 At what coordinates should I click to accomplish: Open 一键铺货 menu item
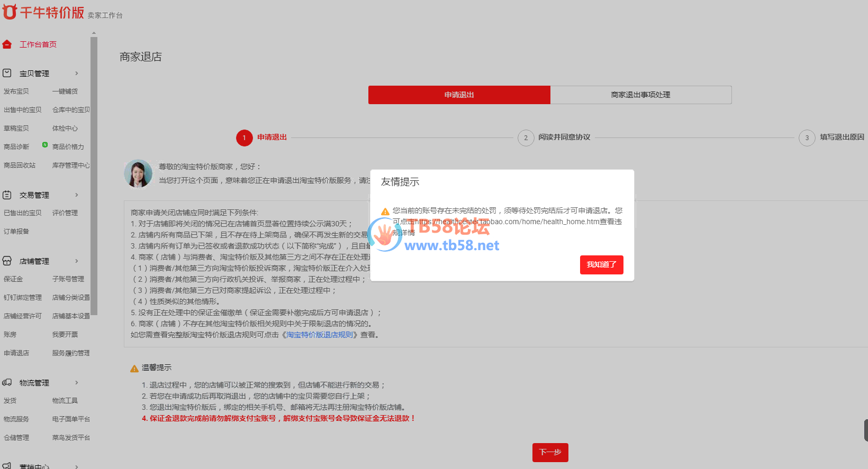65,91
